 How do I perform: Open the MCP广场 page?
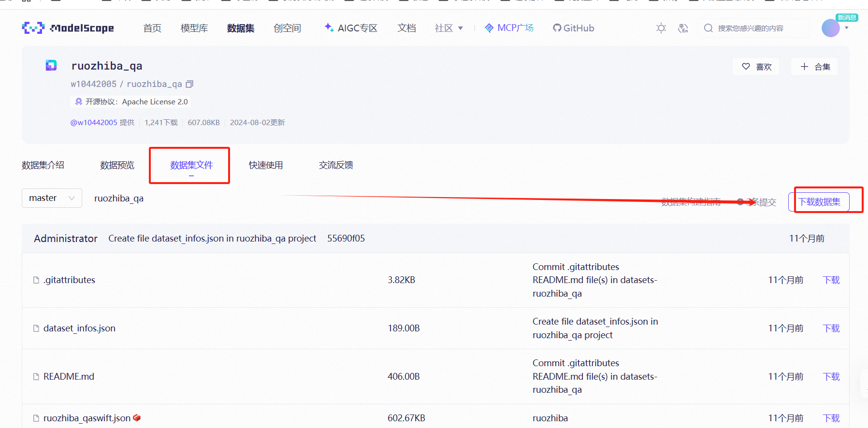click(x=509, y=28)
